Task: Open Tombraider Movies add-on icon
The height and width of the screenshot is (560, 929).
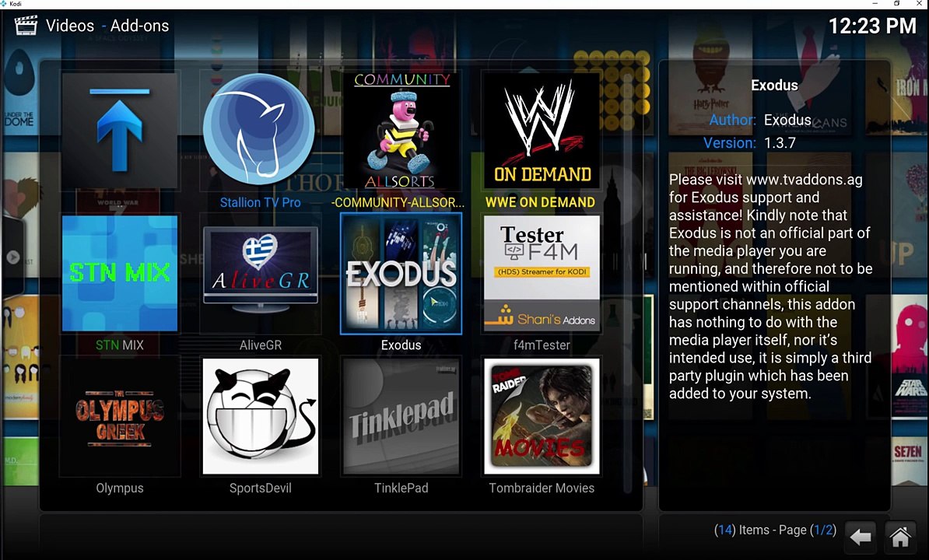Action: click(542, 417)
